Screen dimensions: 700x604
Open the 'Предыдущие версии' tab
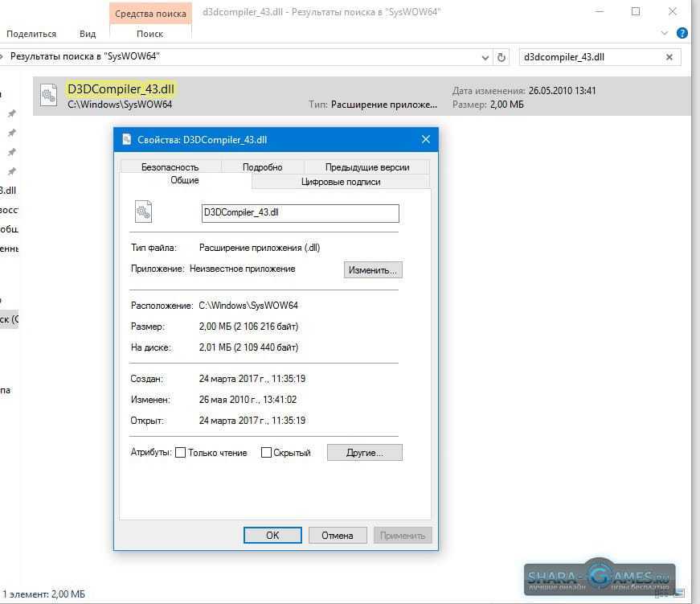367,167
